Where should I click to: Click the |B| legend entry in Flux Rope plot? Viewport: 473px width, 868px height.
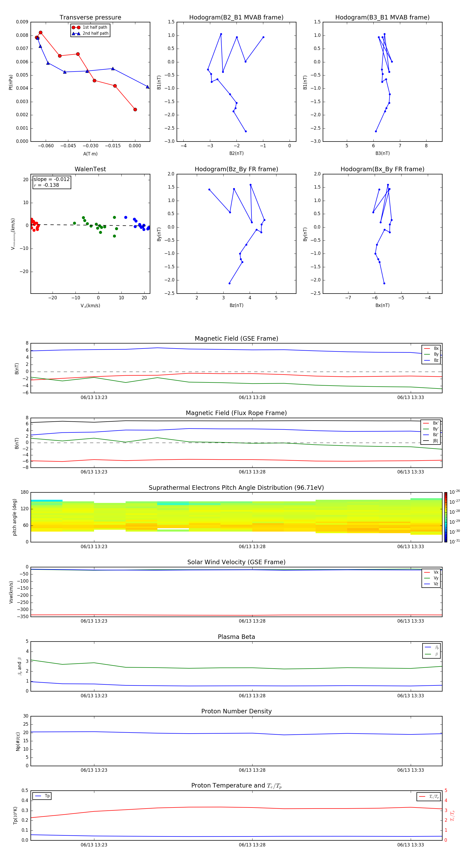tap(431, 441)
